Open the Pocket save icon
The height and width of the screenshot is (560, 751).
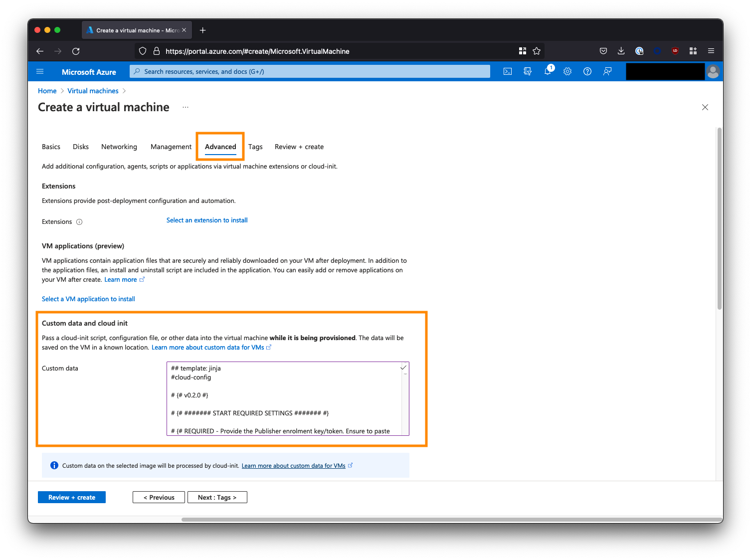click(603, 51)
